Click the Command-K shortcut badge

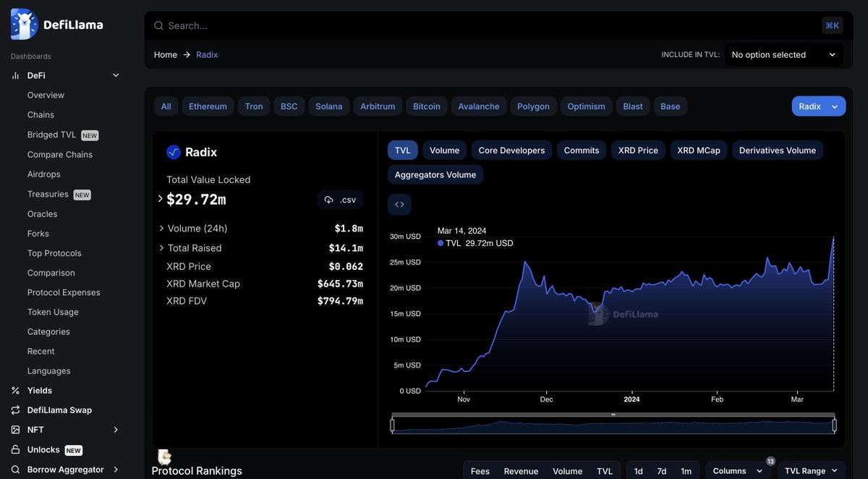pos(833,25)
